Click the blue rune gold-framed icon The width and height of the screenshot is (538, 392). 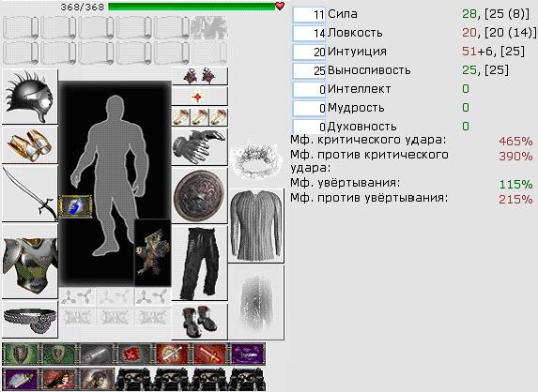click(75, 206)
